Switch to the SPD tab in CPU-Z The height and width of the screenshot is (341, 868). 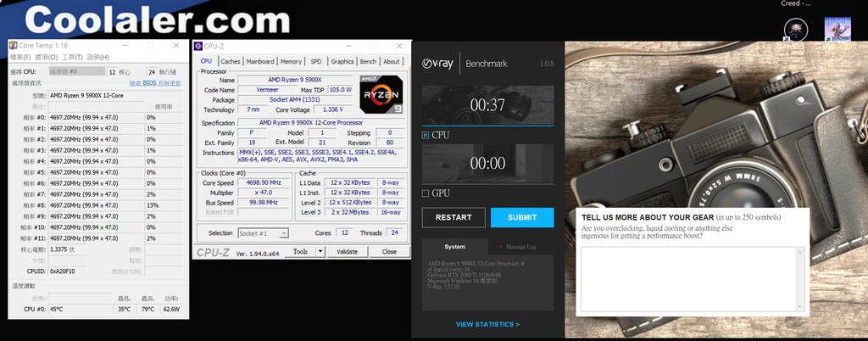tap(316, 61)
